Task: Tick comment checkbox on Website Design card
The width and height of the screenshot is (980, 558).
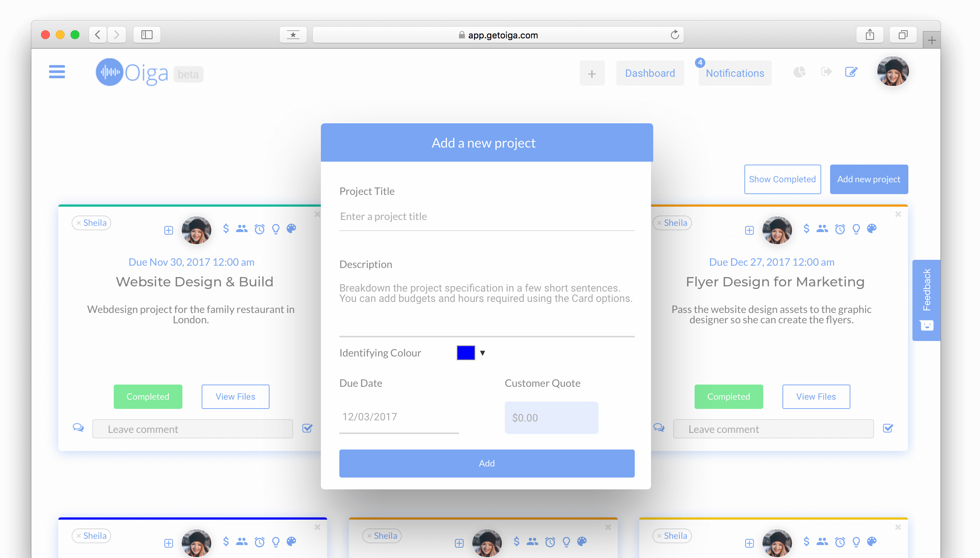Action: coord(308,428)
